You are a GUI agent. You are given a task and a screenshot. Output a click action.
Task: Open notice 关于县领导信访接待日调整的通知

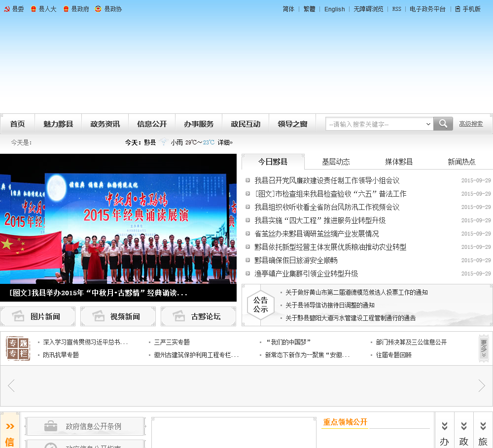point(330,305)
